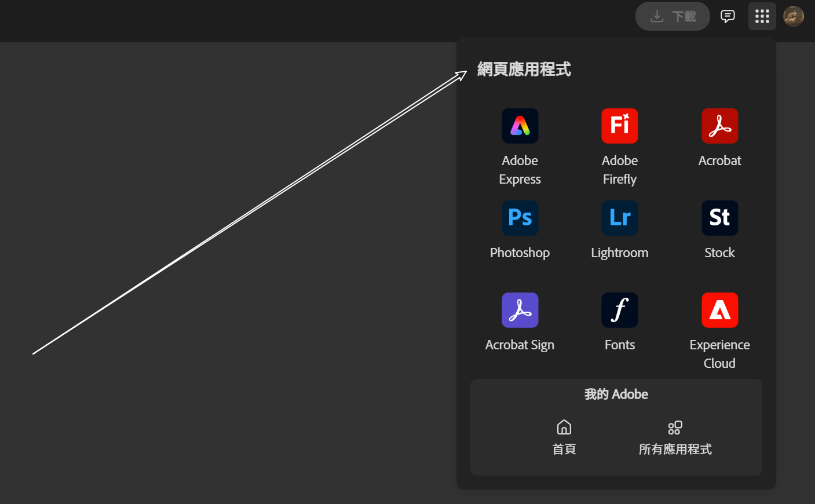Click the 'Photoshop' text label
Screen dimensions: 815x504
coord(520,253)
